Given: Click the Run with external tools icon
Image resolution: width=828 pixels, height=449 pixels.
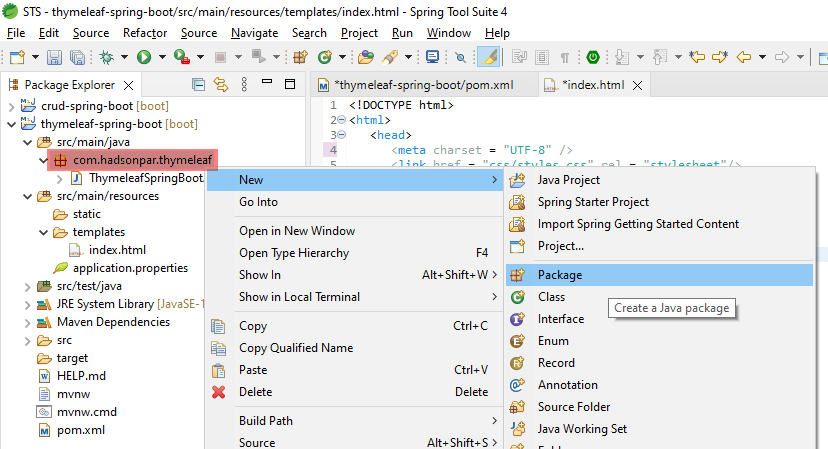Looking at the screenshot, I should (x=182, y=57).
